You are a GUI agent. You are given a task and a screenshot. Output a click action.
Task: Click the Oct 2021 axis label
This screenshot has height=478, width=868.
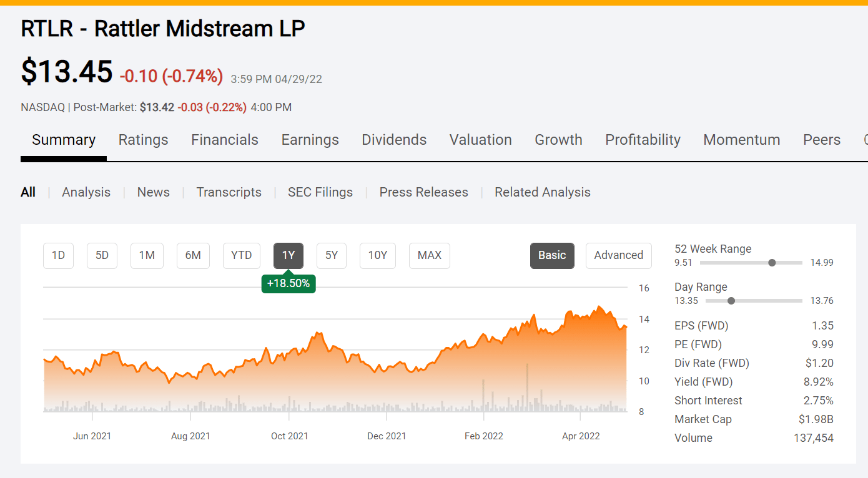pos(290,436)
